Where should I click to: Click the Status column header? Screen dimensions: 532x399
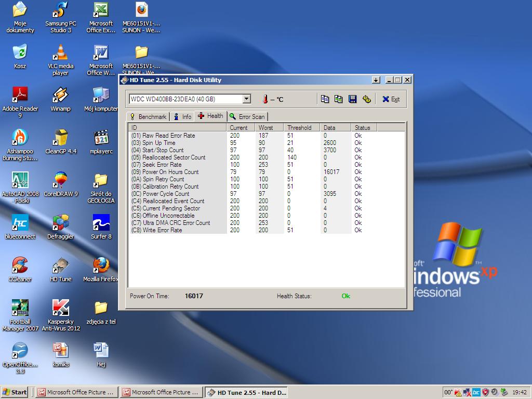[364, 128]
